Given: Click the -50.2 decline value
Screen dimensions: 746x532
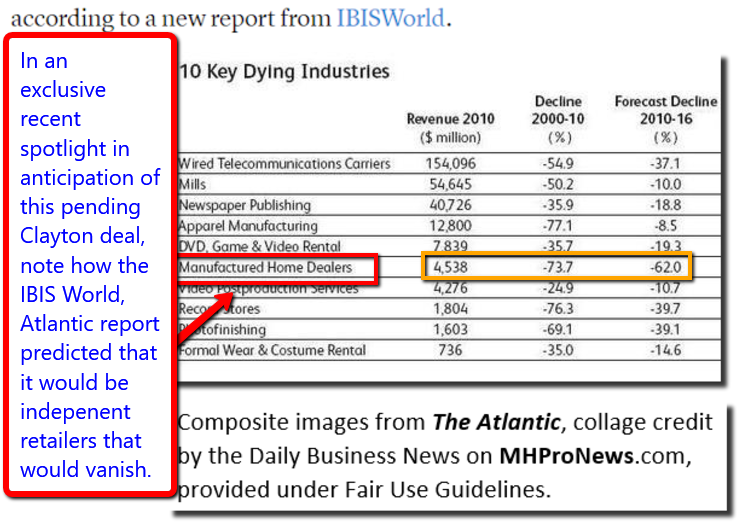Looking at the screenshot, I should click(558, 185).
